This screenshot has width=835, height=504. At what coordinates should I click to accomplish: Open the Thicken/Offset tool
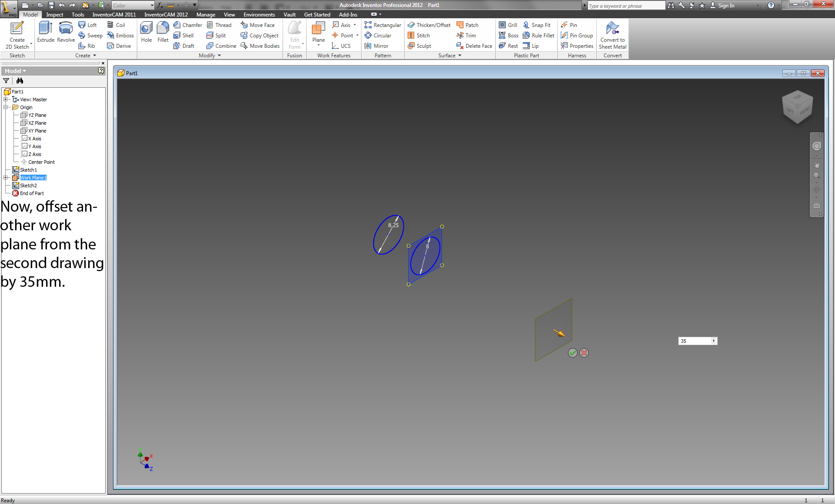(x=429, y=25)
